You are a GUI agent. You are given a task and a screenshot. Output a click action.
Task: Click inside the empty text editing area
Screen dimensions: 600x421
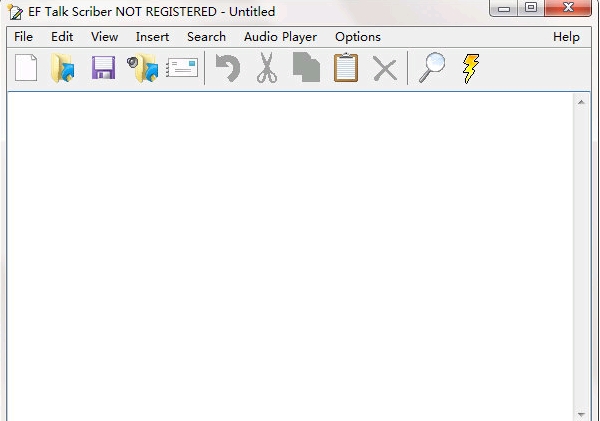pyautogui.click(x=290, y=256)
